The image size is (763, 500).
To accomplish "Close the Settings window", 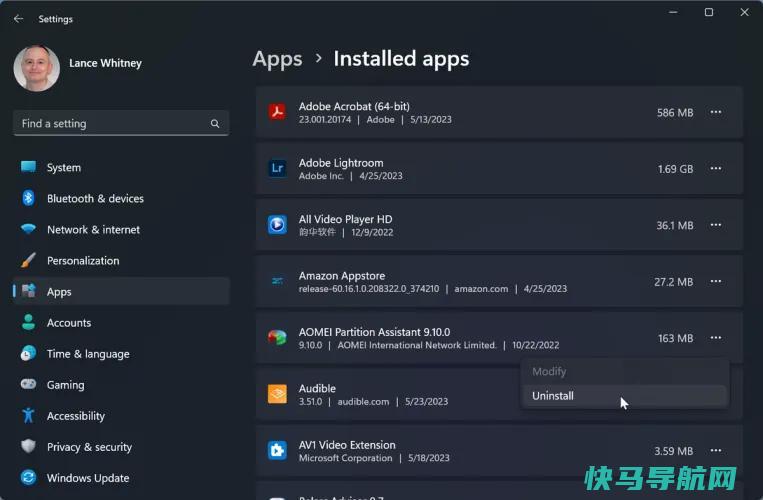I will (745, 12).
